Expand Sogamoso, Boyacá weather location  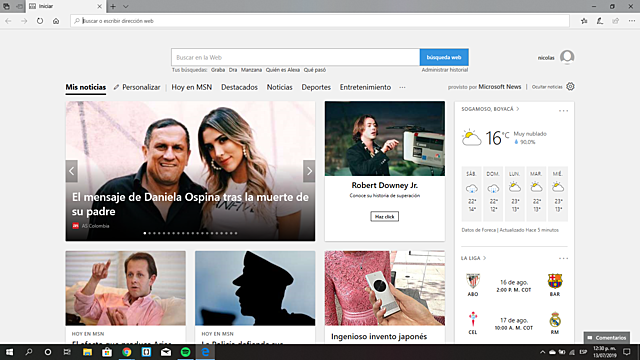click(x=490, y=109)
